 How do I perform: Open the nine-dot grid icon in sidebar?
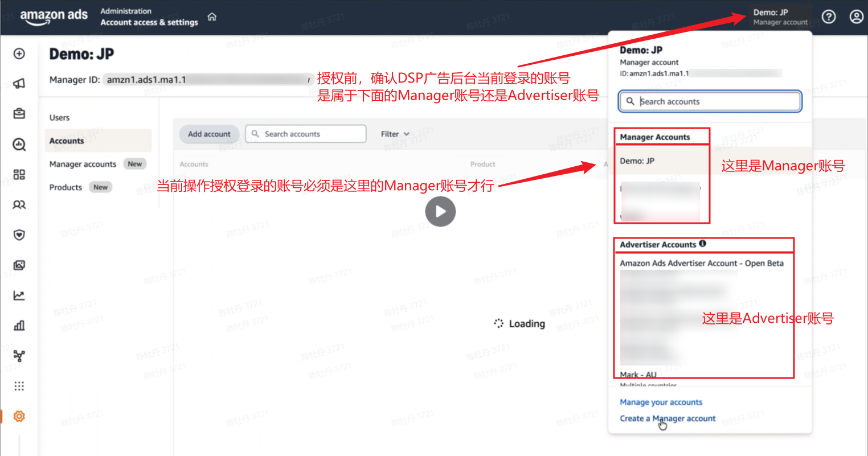pyautogui.click(x=19, y=386)
